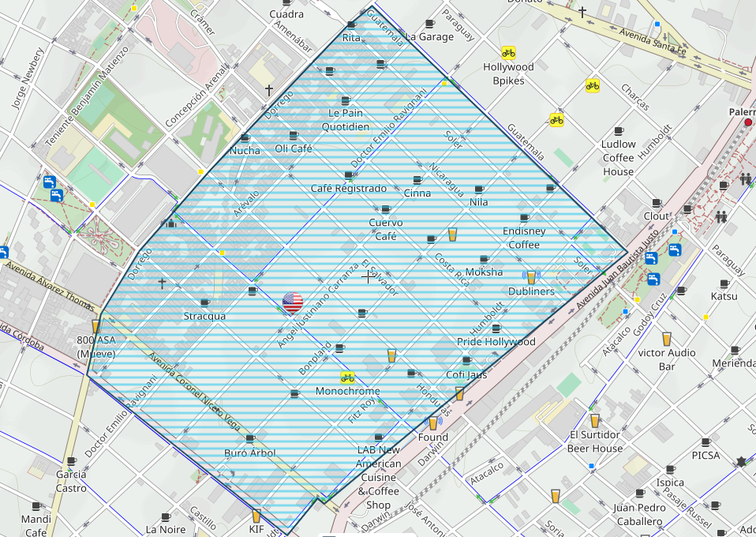
Task: Open the Hollywood Bpikes bicycle icon
Action: (x=508, y=53)
